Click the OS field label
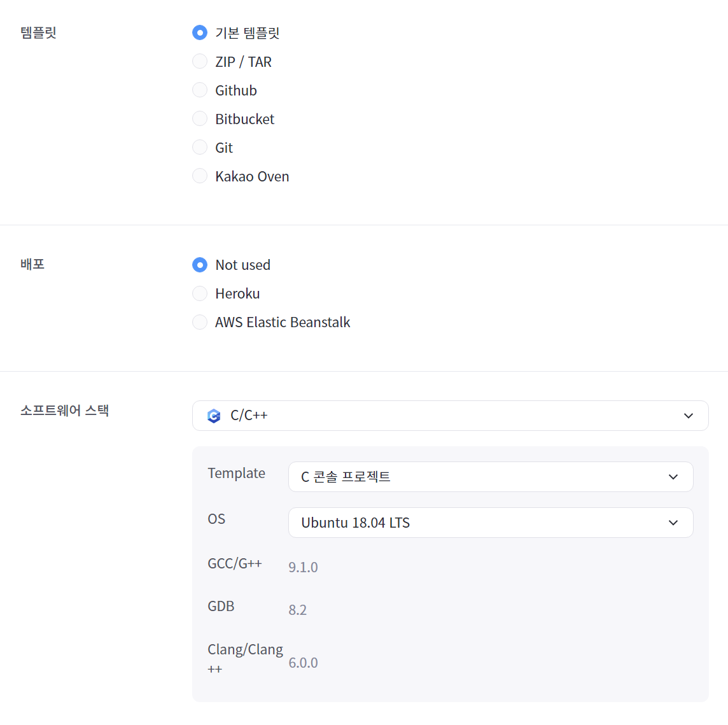 (216, 519)
